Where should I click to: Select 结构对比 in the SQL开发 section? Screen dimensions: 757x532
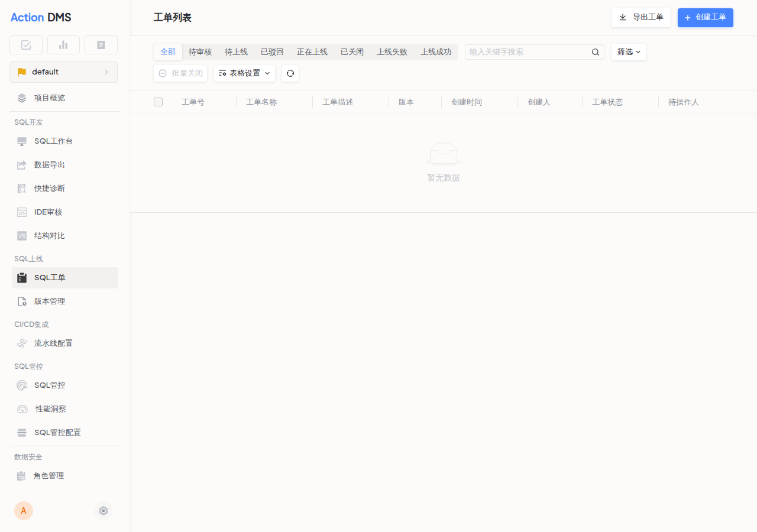click(50, 235)
